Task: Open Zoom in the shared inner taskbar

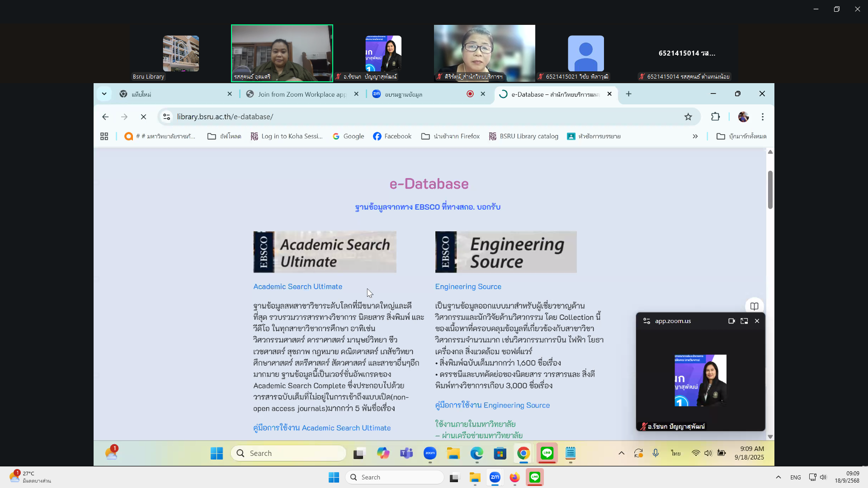Action: coord(430,453)
